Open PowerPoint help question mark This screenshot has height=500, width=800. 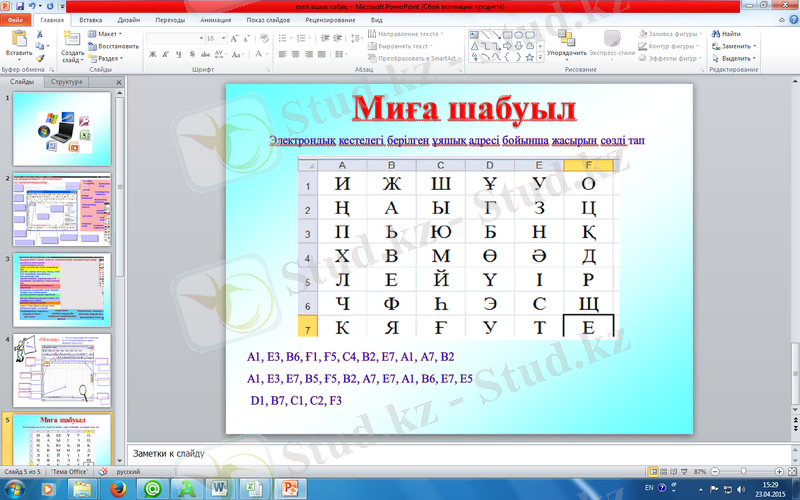click(x=794, y=20)
